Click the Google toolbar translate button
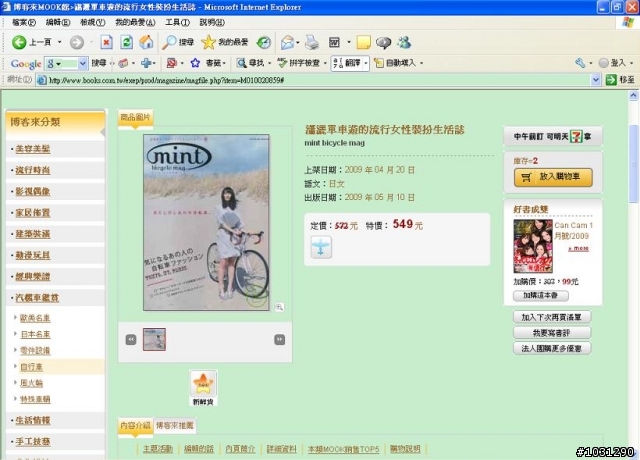The height and width of the screenshot is (460, 640). click(347, 63)
